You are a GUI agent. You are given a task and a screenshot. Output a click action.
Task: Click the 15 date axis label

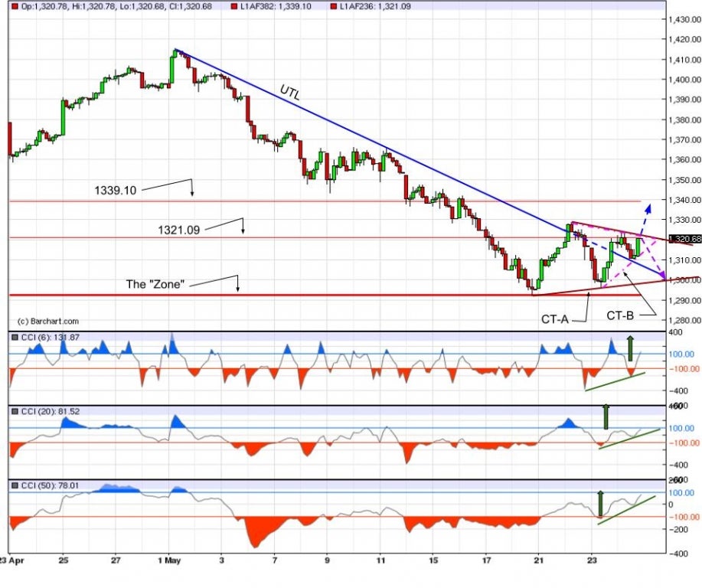click(x=433, y=560)
